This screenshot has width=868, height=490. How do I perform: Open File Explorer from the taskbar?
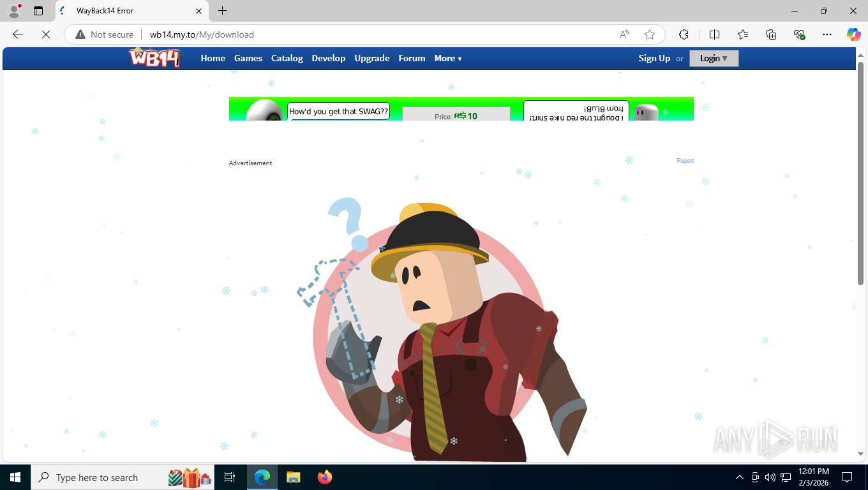click(x=293, y=477)
